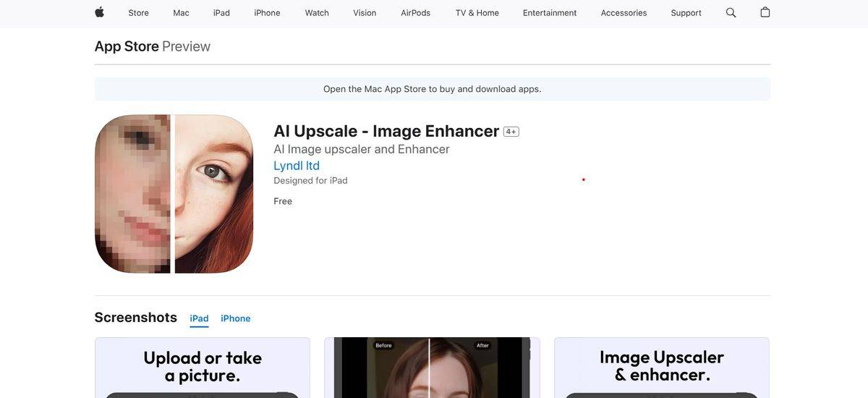Viewport: 868px width, 398px height.
Task: Click the 'Free' price label
Action: point(283,201)
